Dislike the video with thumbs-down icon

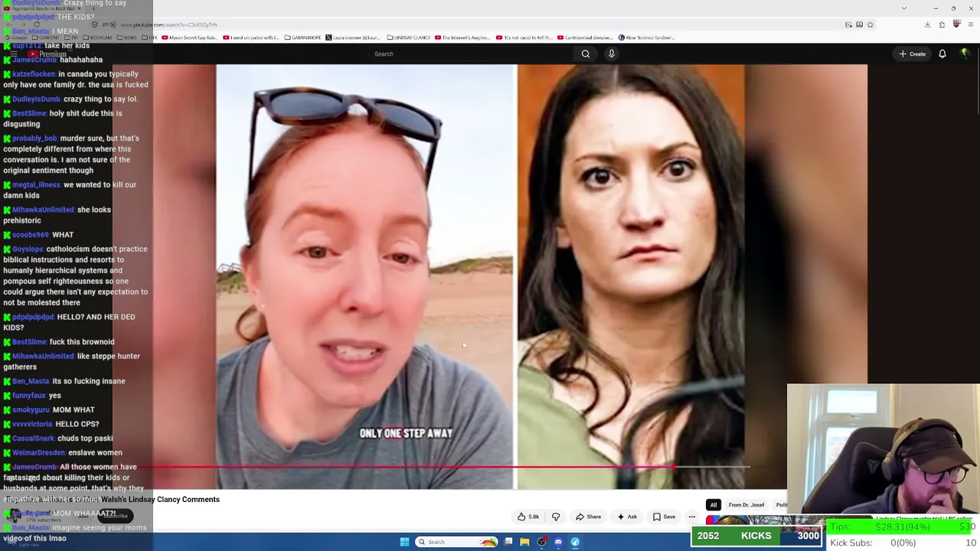point(556,517)
